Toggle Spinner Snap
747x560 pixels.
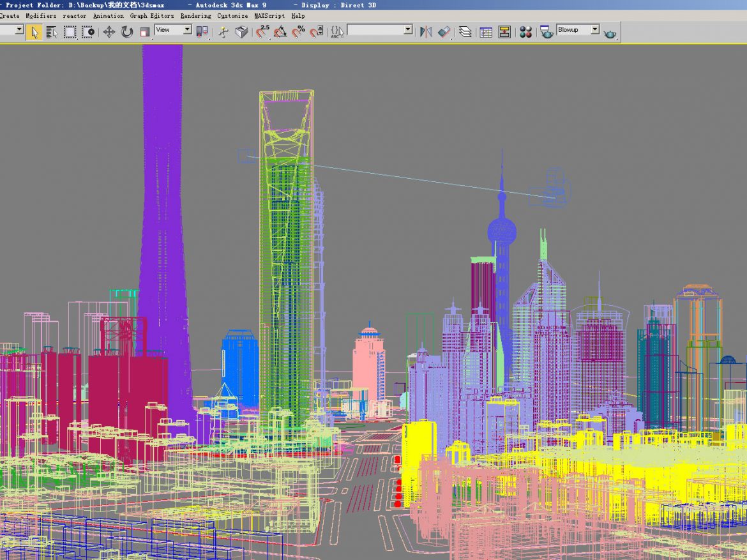tap(317, 32)
